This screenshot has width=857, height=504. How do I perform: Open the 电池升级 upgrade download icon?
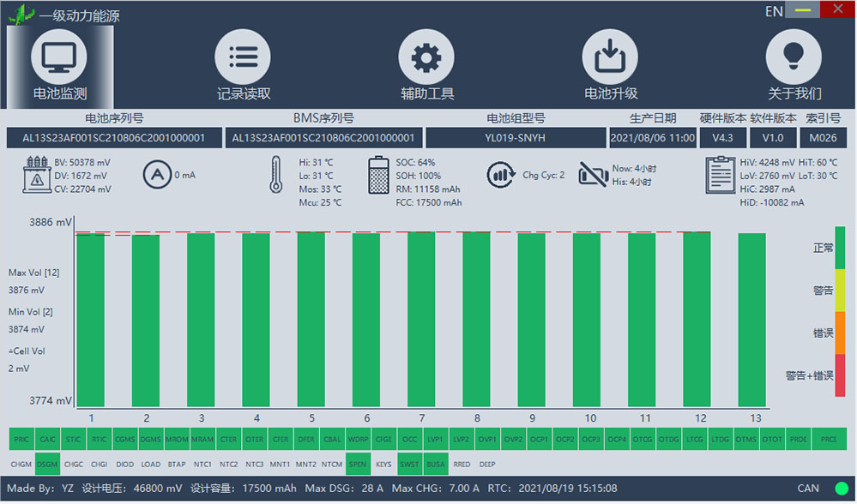610,57
